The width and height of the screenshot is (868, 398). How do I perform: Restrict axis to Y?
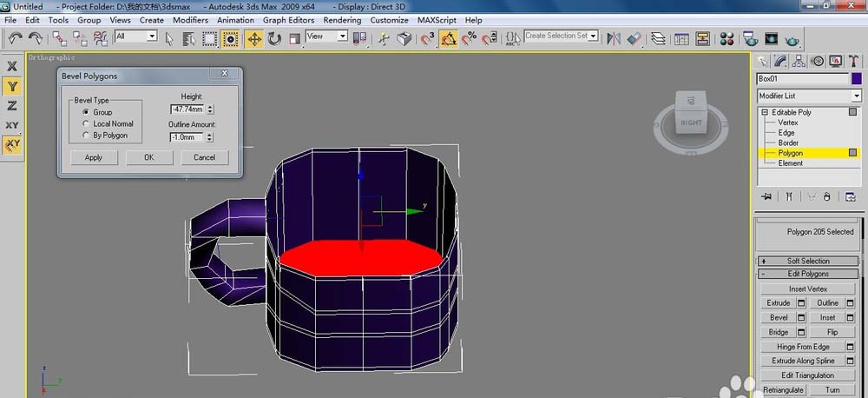click(x=12, y=86)
